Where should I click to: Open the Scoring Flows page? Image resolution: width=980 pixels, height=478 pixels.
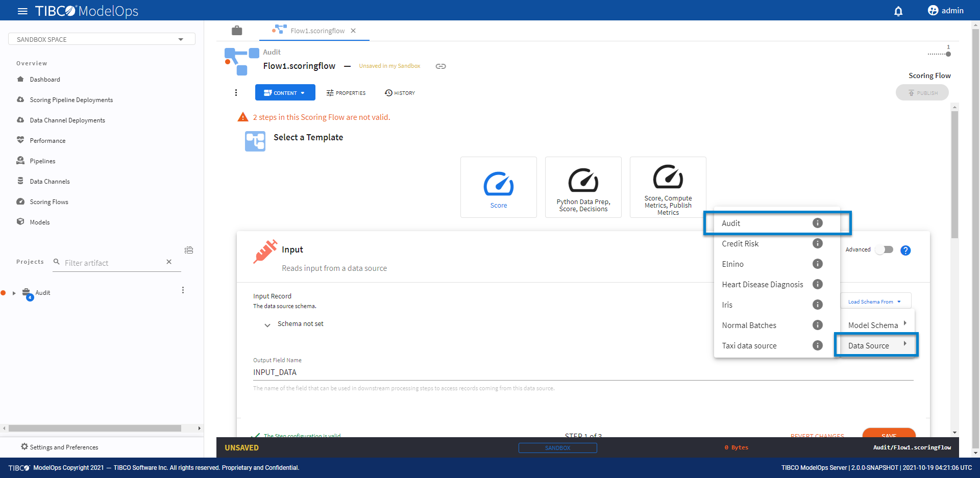pos(49,202)
